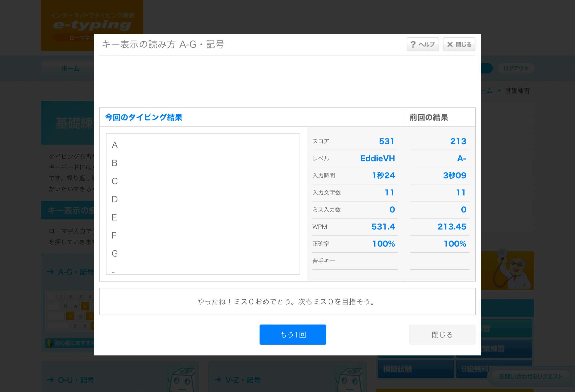This screenshot has width=575, height=392.
Task: Click the gray 閉じる button at bottom
Action: tap(442, 334)
